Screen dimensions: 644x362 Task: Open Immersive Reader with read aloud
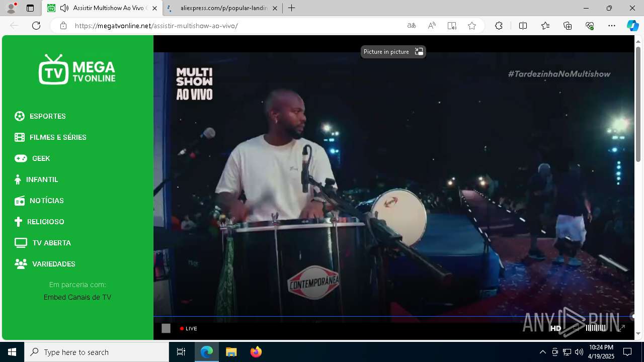point(452,26)
